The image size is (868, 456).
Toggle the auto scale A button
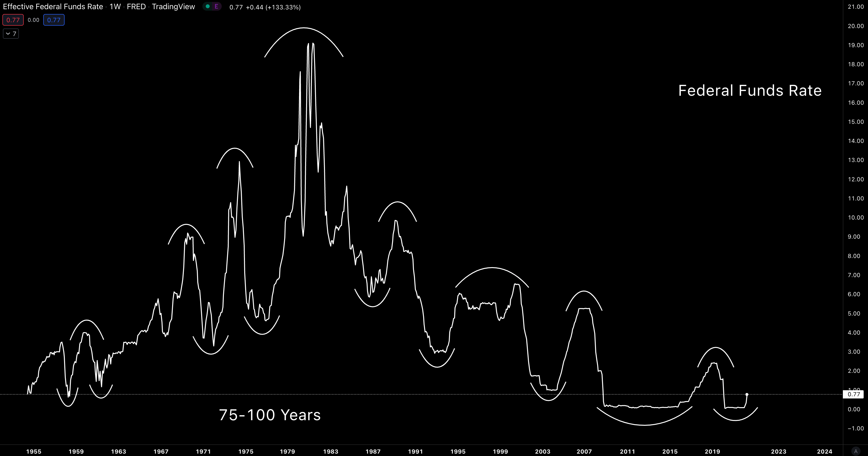(855, 451)
